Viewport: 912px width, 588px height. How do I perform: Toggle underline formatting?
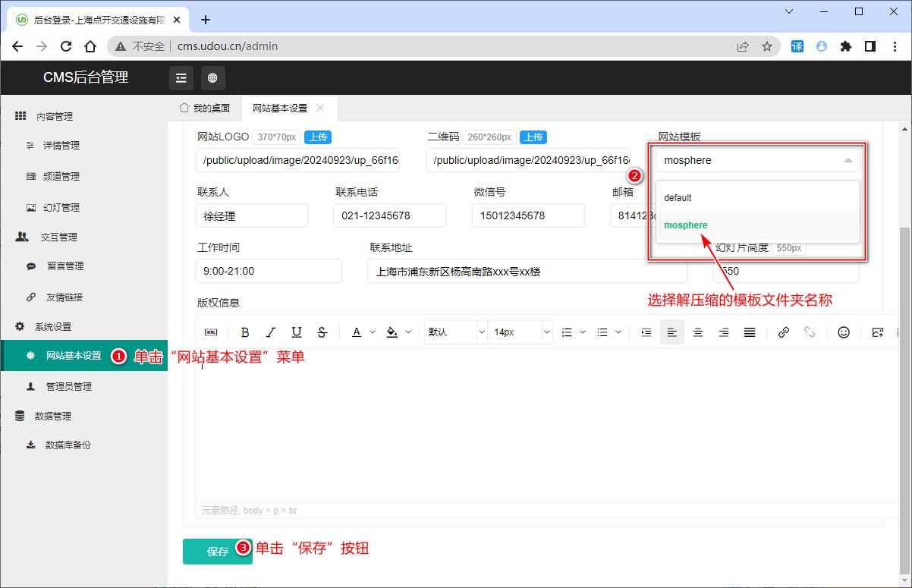pos(297,332)
